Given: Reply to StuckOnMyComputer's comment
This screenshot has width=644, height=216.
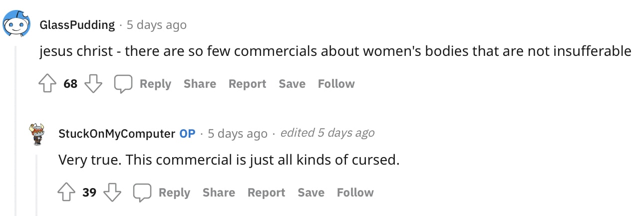Looking at the screenshot, I should pyautogui.click(x=174, y=193).
